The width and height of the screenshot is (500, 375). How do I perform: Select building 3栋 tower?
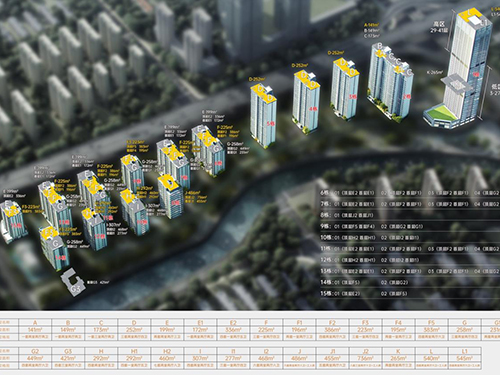(x=345, y=89)
